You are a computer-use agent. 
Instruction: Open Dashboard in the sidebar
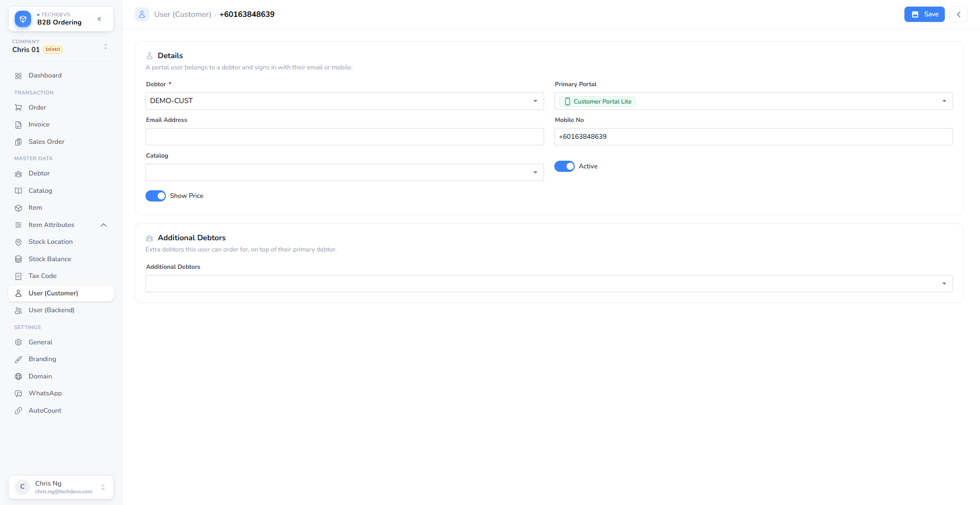[61, 75]
